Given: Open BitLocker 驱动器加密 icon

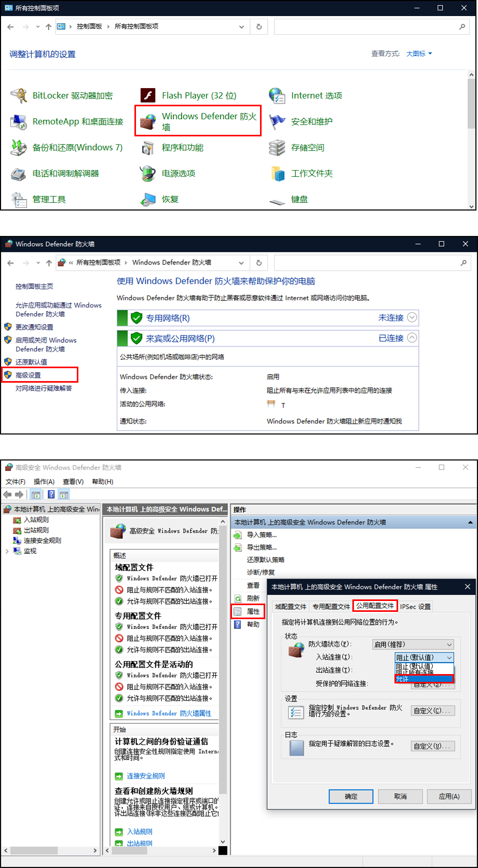Looking at the screenshot, I should tap(19, 96).
